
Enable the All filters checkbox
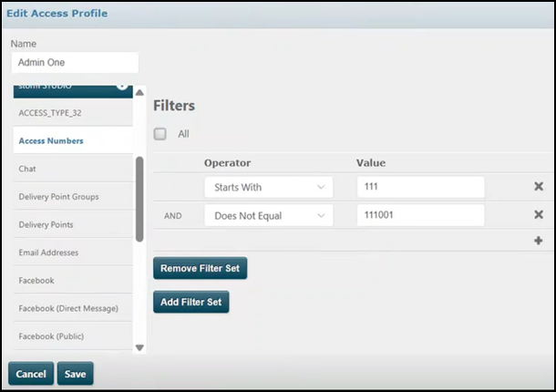(x=160, y=134)
